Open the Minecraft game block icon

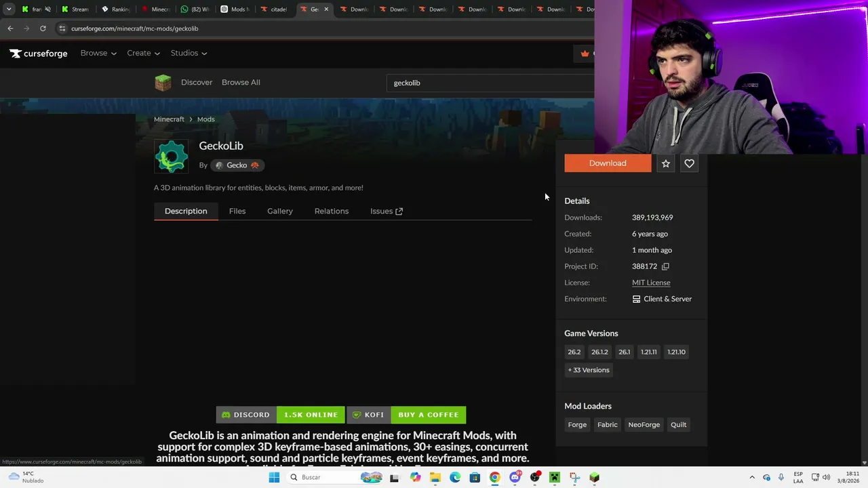tap(163, 83)
